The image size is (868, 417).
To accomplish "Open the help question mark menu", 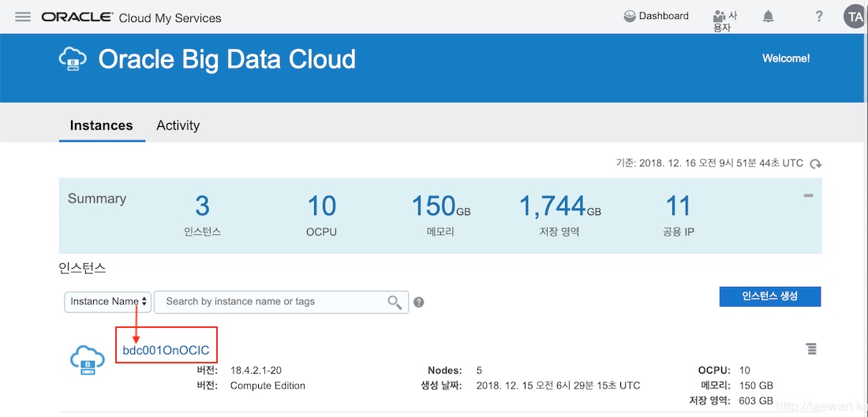I will (819, 17).
